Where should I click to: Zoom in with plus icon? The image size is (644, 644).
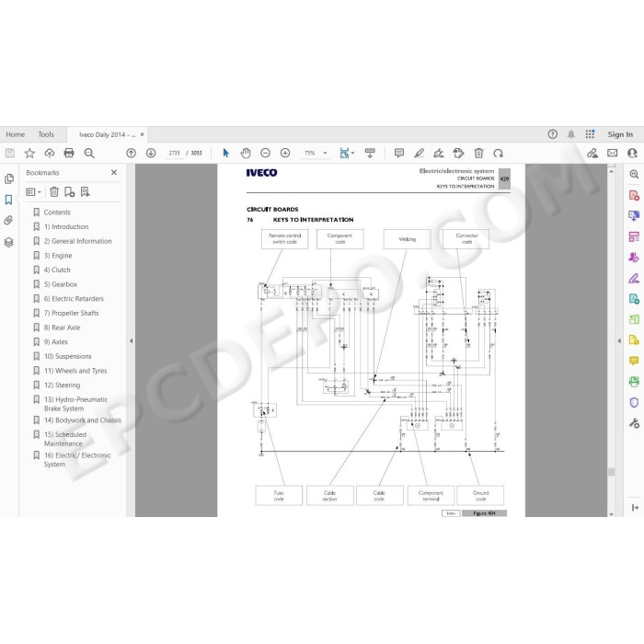[x=285, y=154]
